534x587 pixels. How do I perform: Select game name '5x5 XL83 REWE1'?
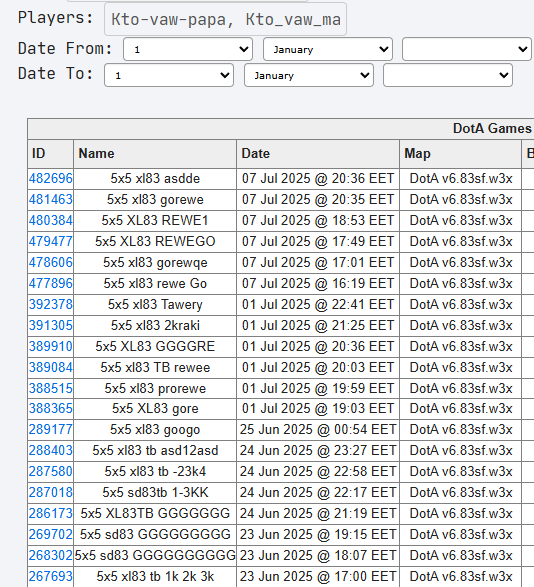coord(155,220)
